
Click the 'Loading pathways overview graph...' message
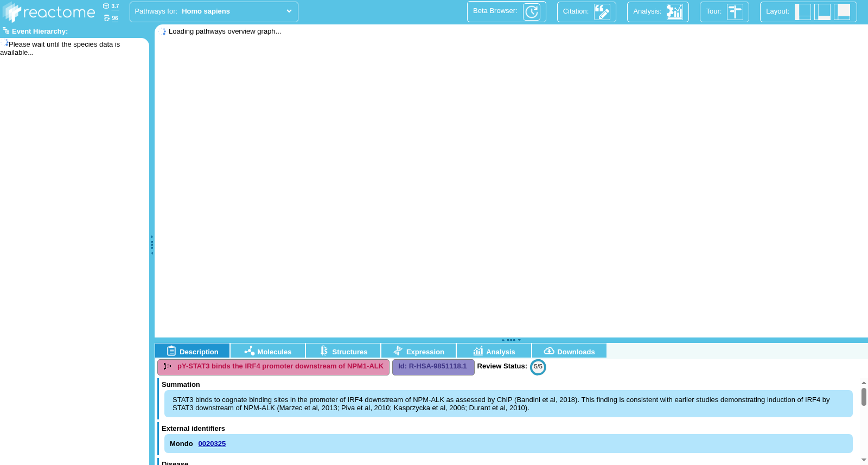pos(225,31)
